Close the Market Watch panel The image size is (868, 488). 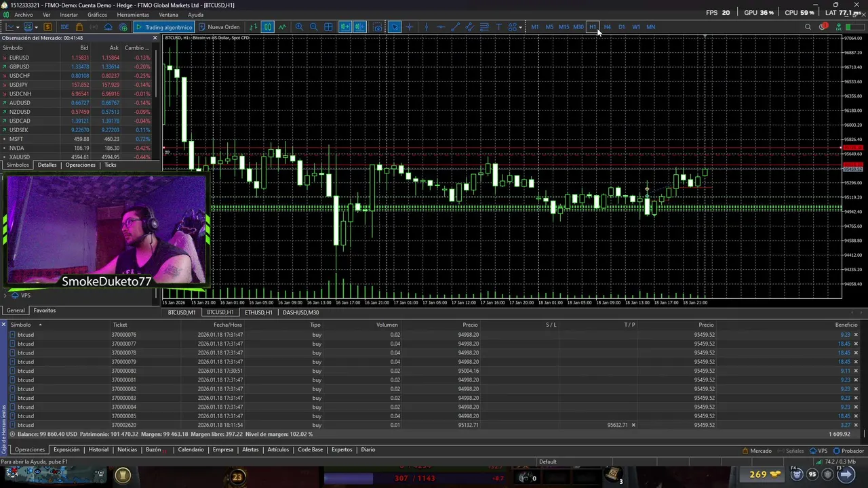(x=155, y=38)
